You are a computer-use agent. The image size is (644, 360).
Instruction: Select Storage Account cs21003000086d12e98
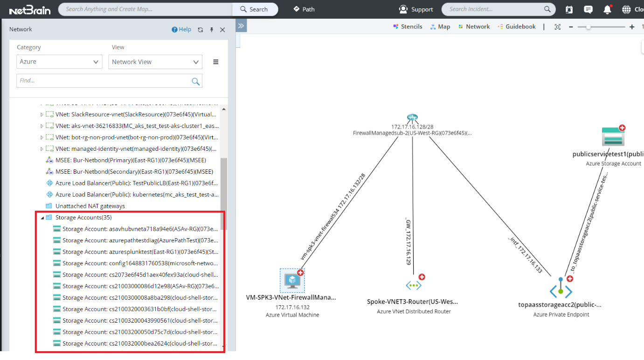point(136,286)
